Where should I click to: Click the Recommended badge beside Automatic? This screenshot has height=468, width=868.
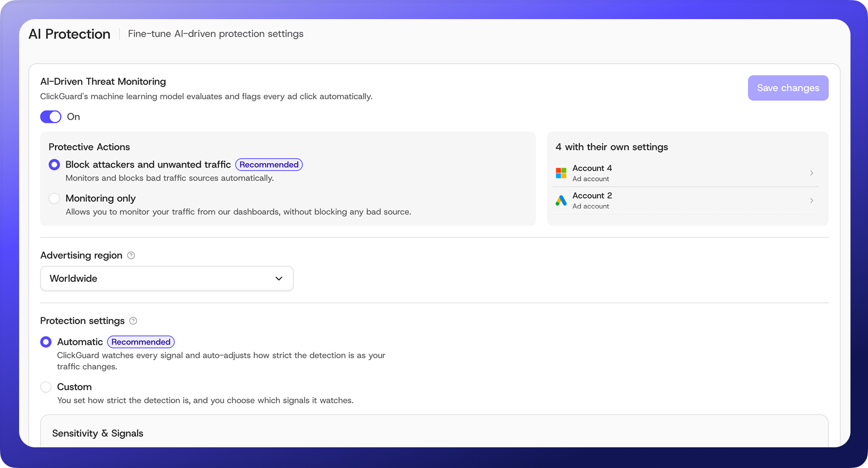[141, 342]
